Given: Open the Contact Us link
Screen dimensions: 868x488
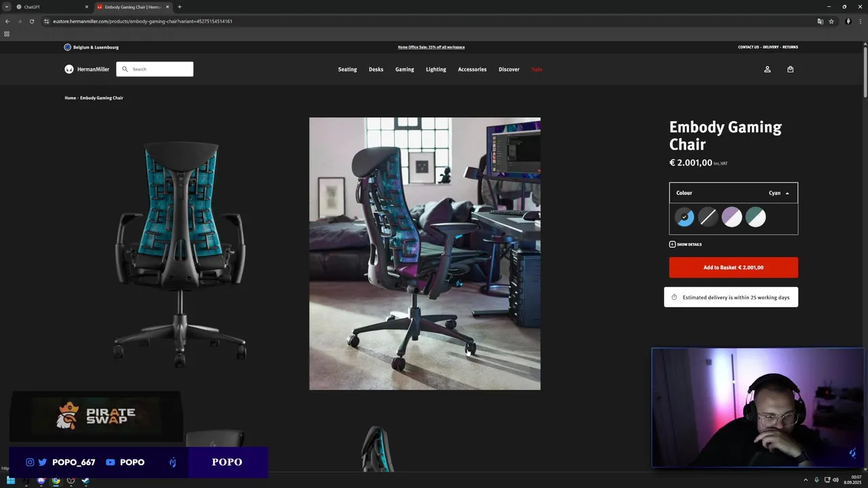Looking at the screenshot, I should coord(749,47).
